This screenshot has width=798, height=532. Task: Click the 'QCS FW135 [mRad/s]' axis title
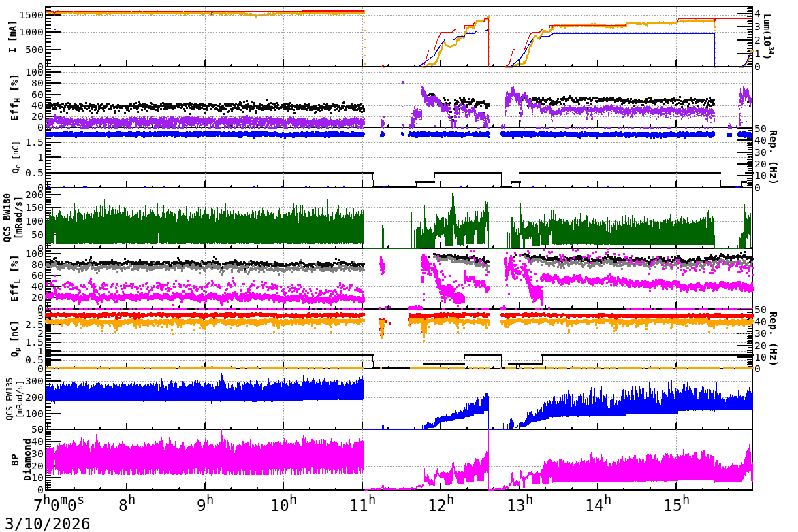click(14, 399)
